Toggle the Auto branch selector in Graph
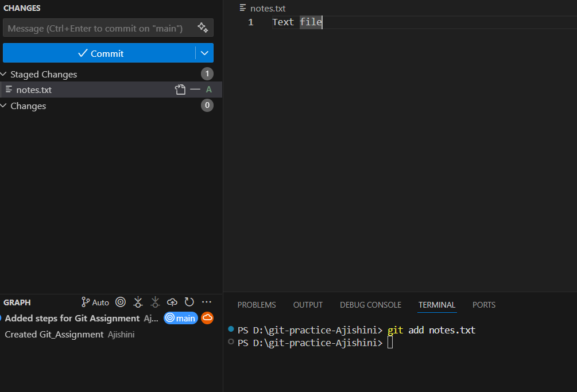The height and width of the screenshot is (392, 577). tap(95, 302)
